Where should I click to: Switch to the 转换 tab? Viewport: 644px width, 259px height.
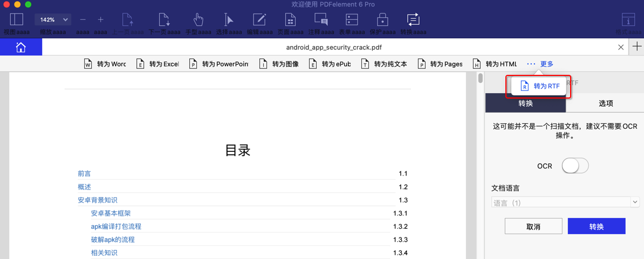click(x=526, y=103)
